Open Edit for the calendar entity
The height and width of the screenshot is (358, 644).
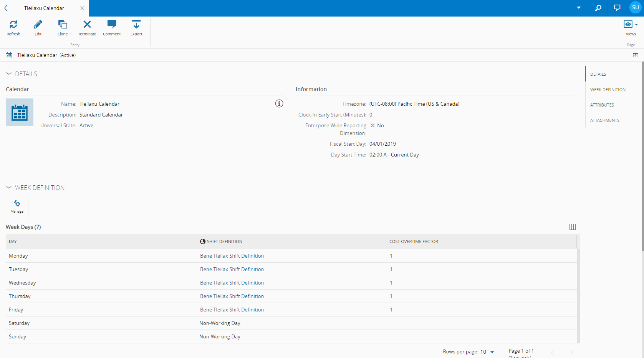pyautogui.click(x=38, y=28)
